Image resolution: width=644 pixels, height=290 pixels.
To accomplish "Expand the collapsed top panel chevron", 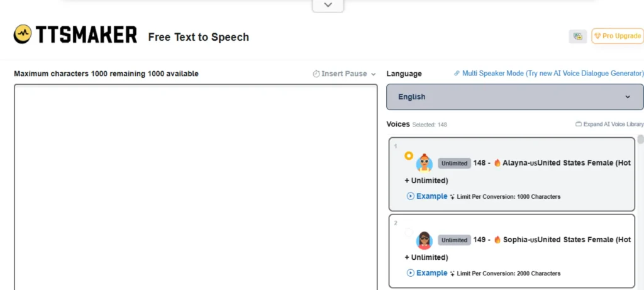I will coord(328,5).
